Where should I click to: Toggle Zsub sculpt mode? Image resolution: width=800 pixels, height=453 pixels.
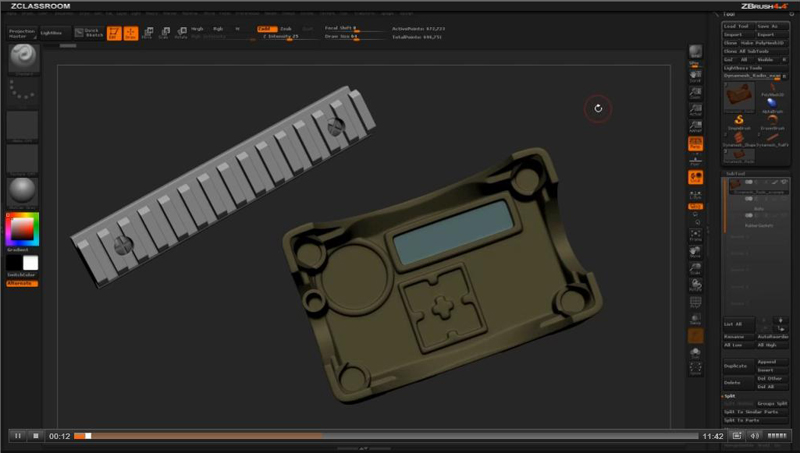[286, 29]
